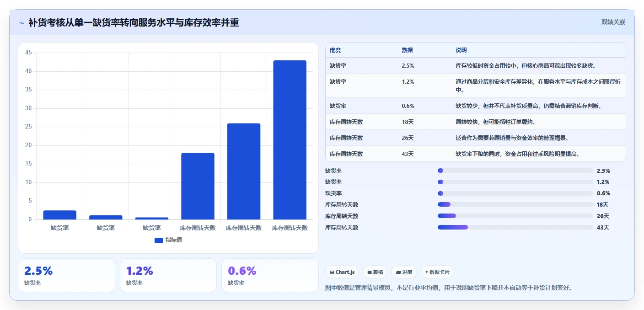Select the Chart.js chip
This screenshot has width=644, height=310.
click(343, 272)
